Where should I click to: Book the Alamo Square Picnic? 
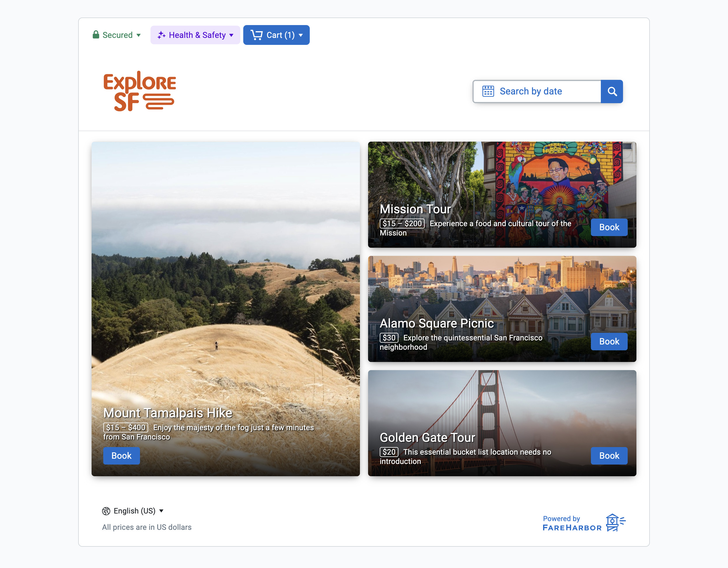coord(609,342)
